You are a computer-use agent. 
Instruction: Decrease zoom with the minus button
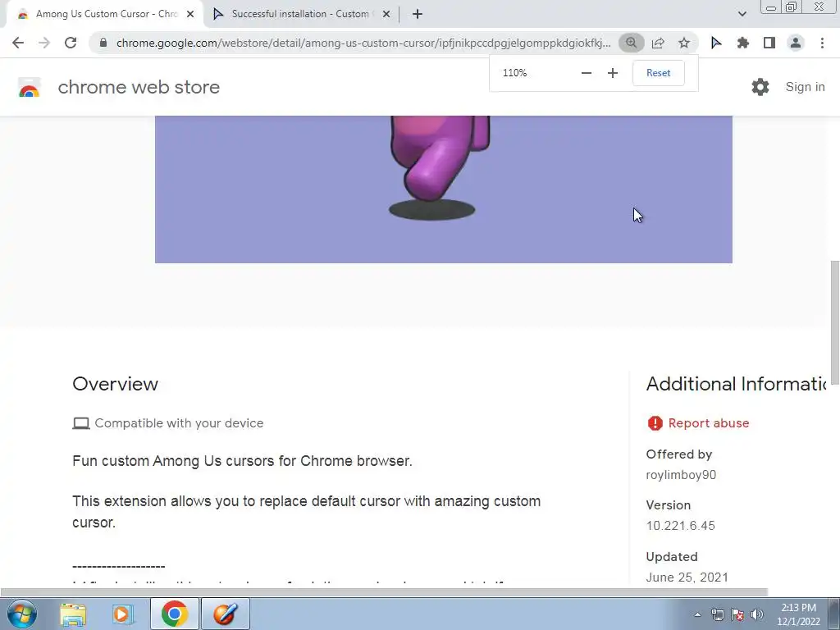coord(587,73)
